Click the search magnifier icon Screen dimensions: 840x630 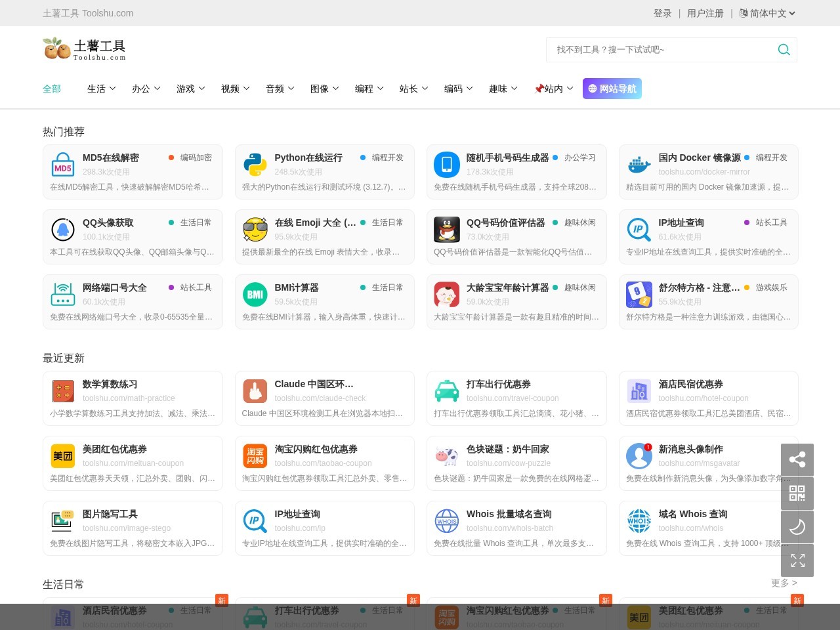click(784, 50)
